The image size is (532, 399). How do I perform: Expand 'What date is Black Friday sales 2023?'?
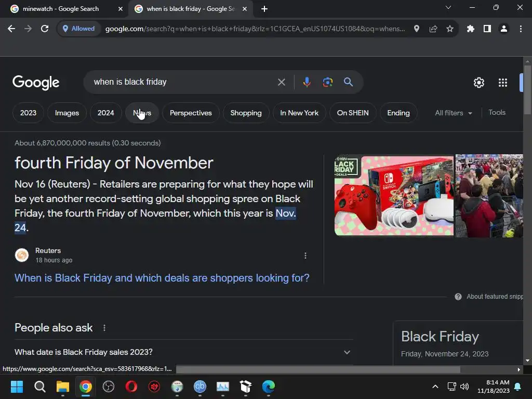click(183, 352)
